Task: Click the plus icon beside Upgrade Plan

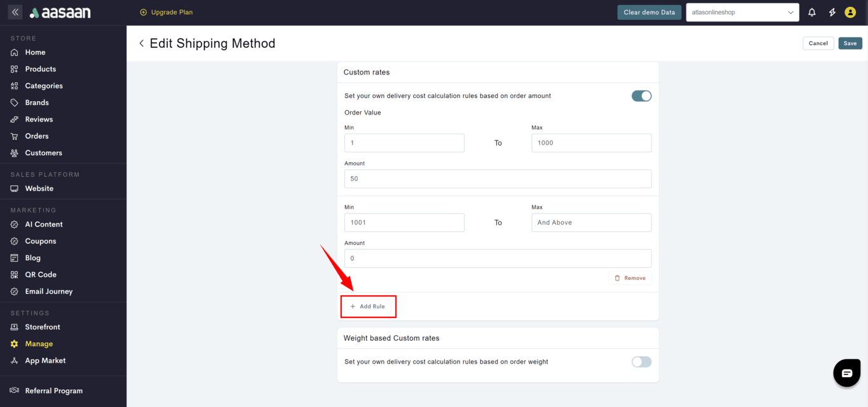Action: 143,12
